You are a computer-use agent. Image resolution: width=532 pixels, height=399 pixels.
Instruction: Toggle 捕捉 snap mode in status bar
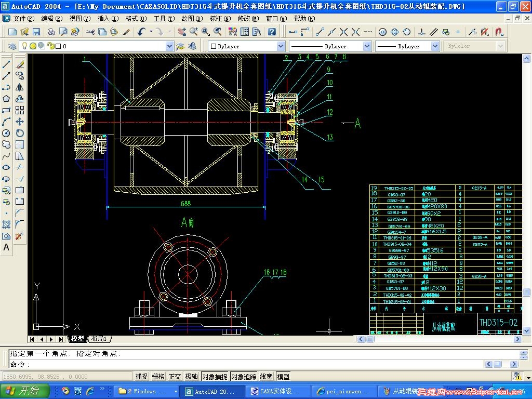coord(141,377)
